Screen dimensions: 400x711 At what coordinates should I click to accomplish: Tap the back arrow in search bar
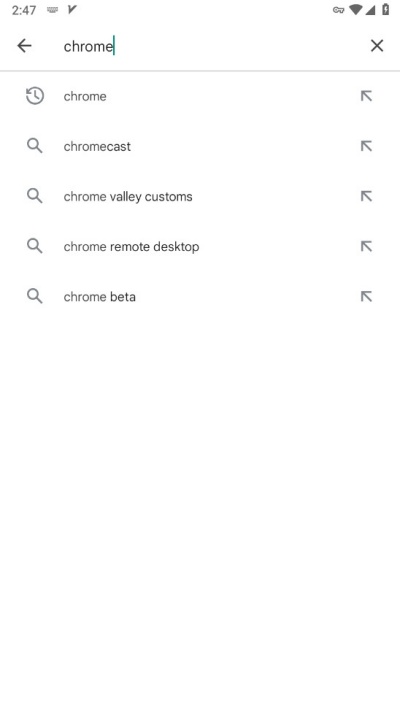pos(24,46)
